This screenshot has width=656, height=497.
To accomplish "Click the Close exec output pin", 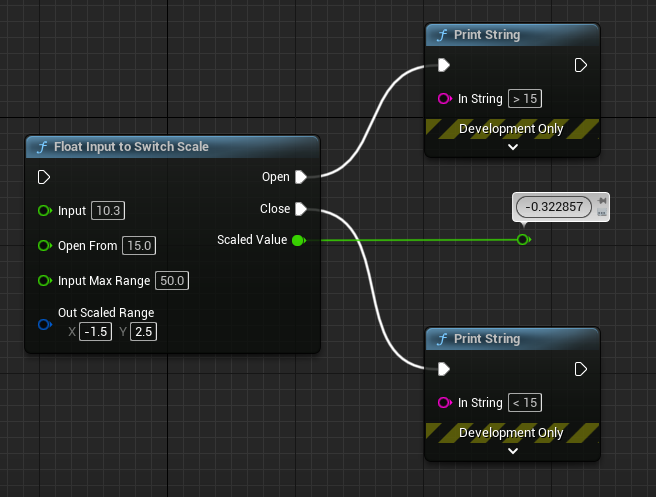I will coord(300,209).
